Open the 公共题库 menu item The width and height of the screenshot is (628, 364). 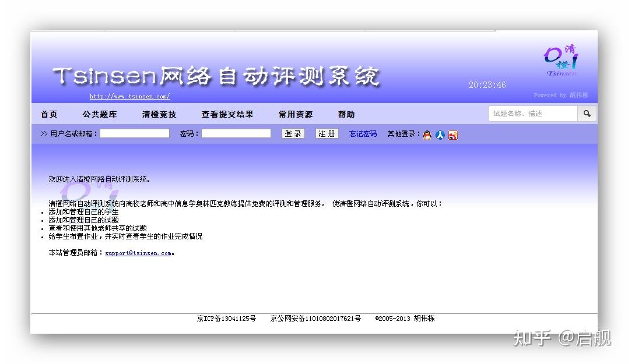click(x=100, y=114)
